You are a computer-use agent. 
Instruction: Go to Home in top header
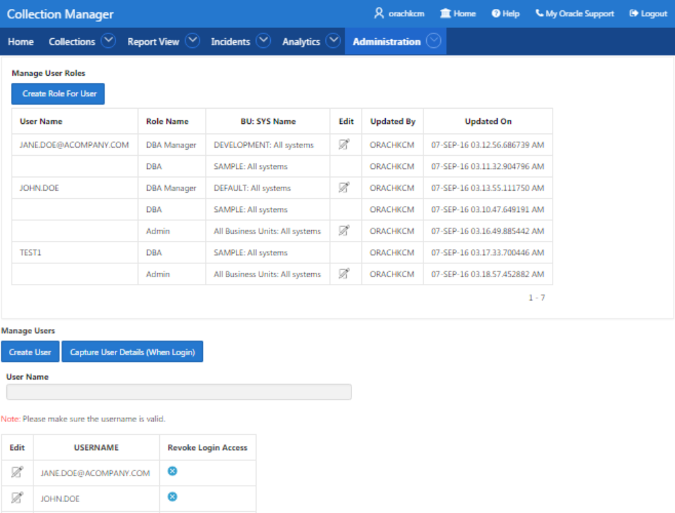pos(458,13)
